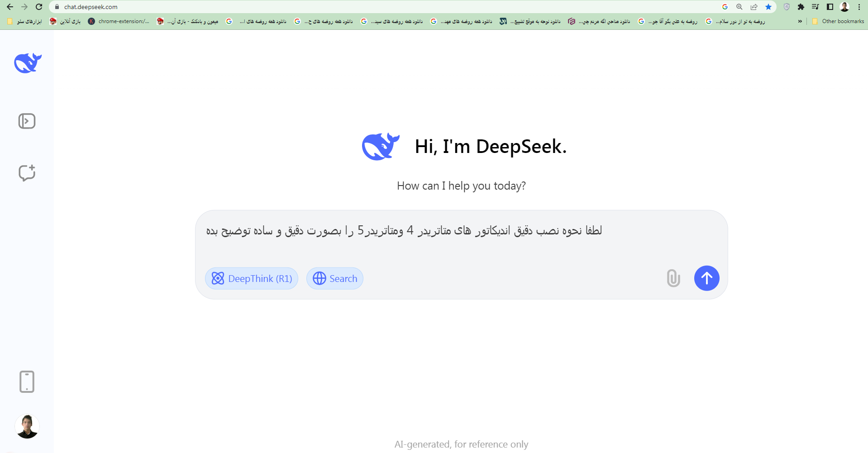Open the دانلود نوحه به موقع تشییع bookmark
The image size is (868, 453).
coord(530,21)
